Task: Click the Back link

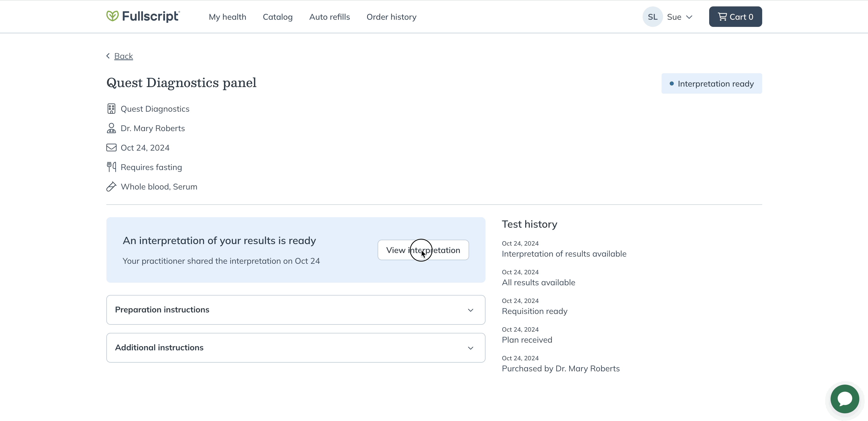Action: tap(123, 56)
